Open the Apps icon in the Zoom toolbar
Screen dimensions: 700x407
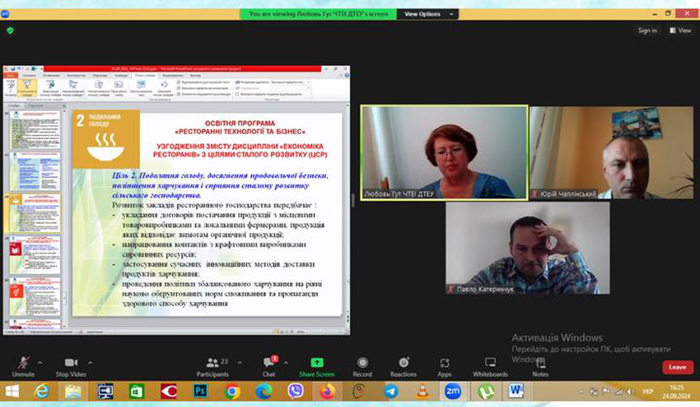point(444,361)
